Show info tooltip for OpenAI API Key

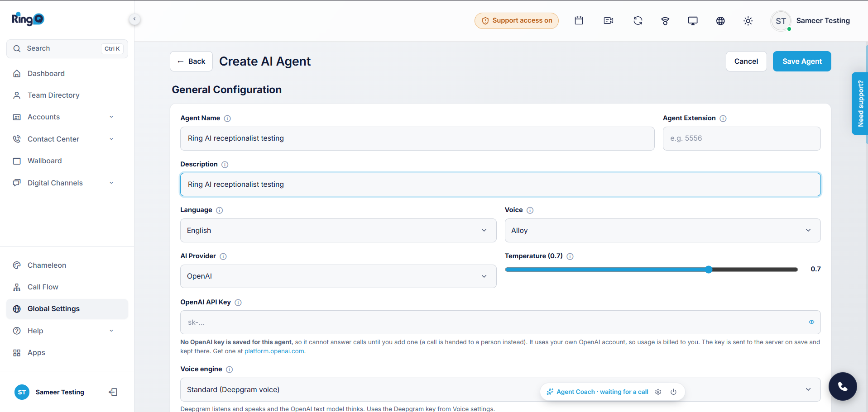click(x=238, y=303)
